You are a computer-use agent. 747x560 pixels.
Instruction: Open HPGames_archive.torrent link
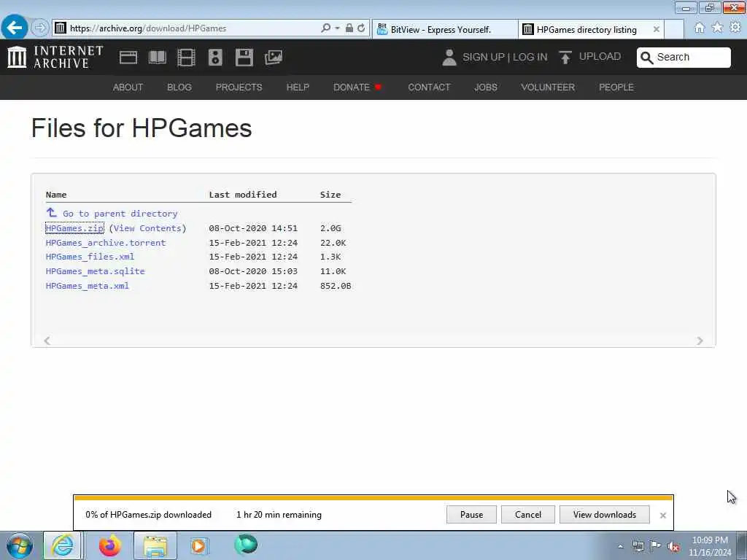coord(106,242)
